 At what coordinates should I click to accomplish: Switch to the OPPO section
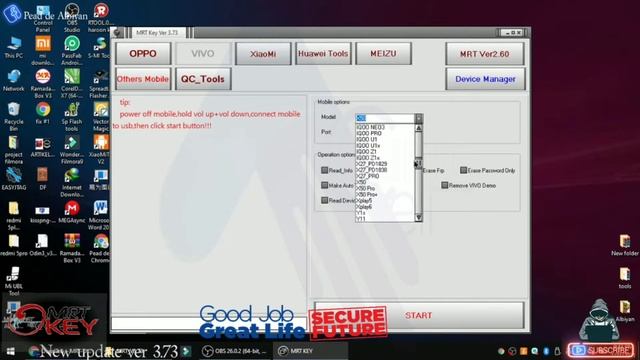143,53
